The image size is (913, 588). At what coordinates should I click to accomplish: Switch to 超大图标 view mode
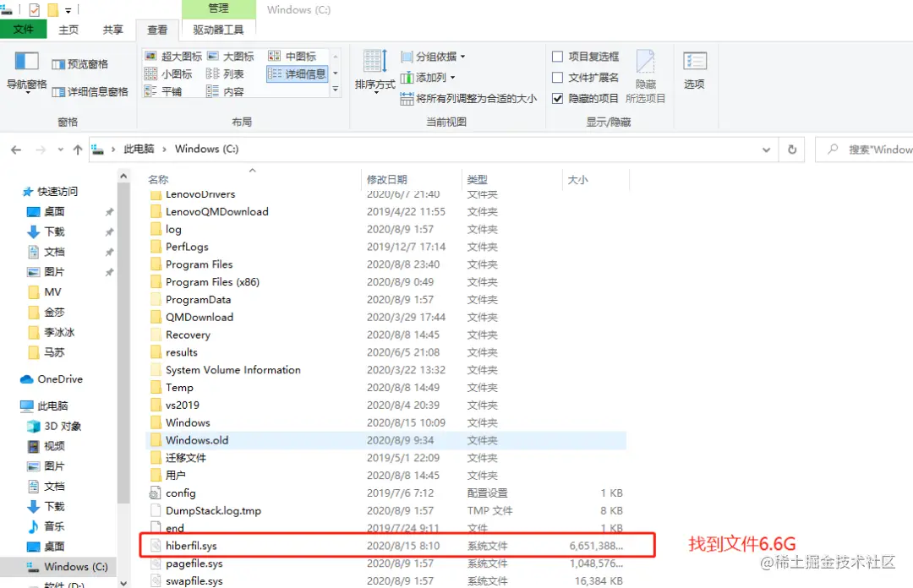click(175, 56)
